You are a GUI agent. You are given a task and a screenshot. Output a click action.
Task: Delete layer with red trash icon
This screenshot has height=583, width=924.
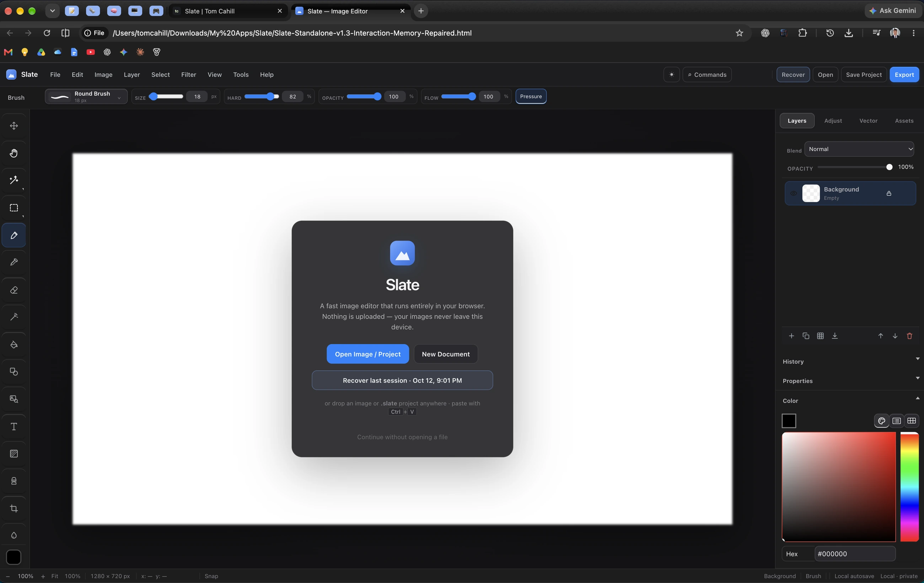(909, 336)
